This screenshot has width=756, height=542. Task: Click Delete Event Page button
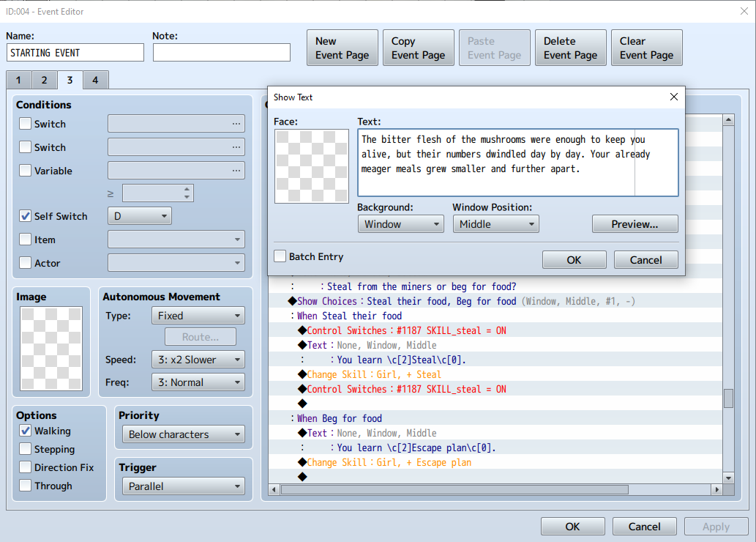coord(571,48)
